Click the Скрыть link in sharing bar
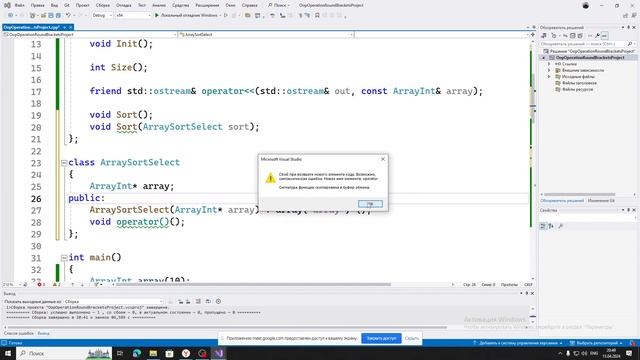This screenshot has height=360, width=640. [411, 338]
